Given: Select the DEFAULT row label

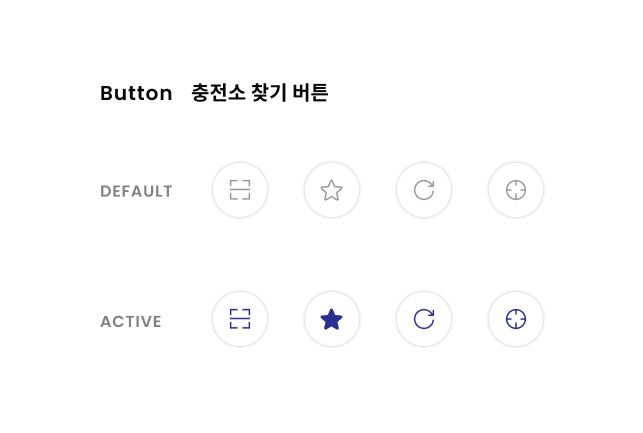Looking at the screenshot, I should coord(137,191).
